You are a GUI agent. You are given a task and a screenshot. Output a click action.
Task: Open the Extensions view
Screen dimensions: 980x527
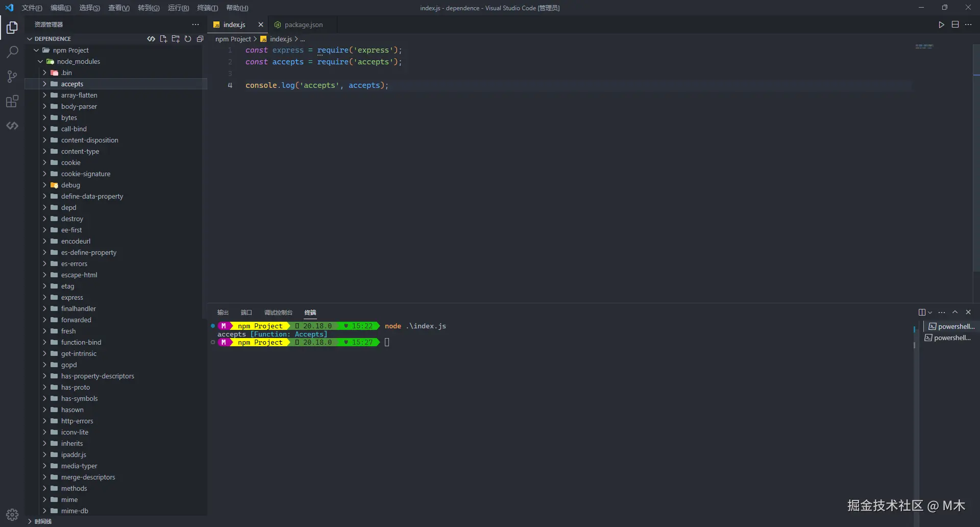(12, 101)
